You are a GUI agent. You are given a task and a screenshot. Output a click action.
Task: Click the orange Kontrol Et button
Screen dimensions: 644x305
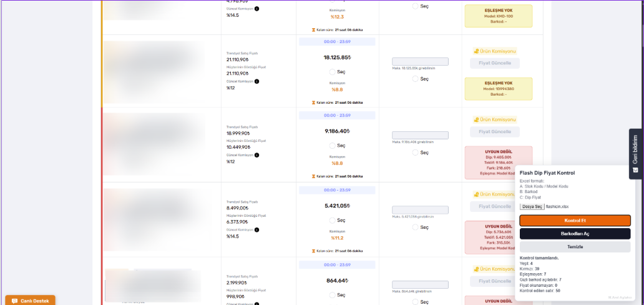coord(575,221)
